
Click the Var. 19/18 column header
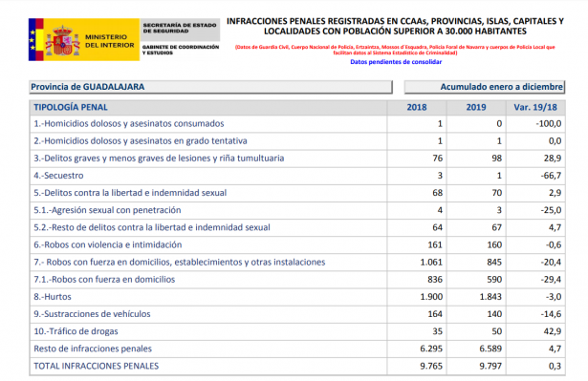[x=535, y=107]
